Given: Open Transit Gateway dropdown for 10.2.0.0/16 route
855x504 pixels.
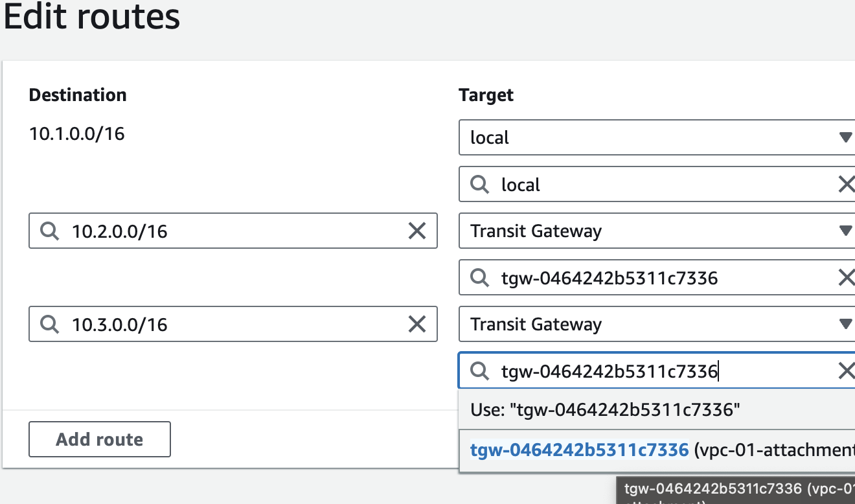Looking at the screenshot, I should [x=845, y=231].
